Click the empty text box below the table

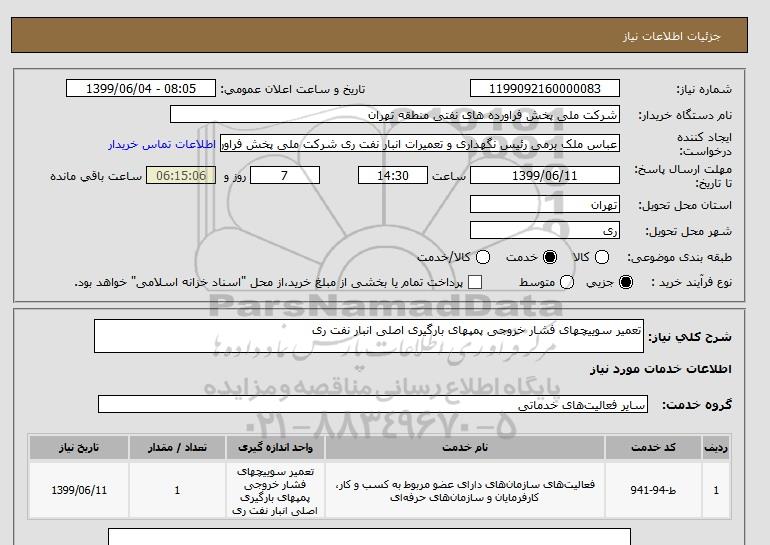coord(369,537)
